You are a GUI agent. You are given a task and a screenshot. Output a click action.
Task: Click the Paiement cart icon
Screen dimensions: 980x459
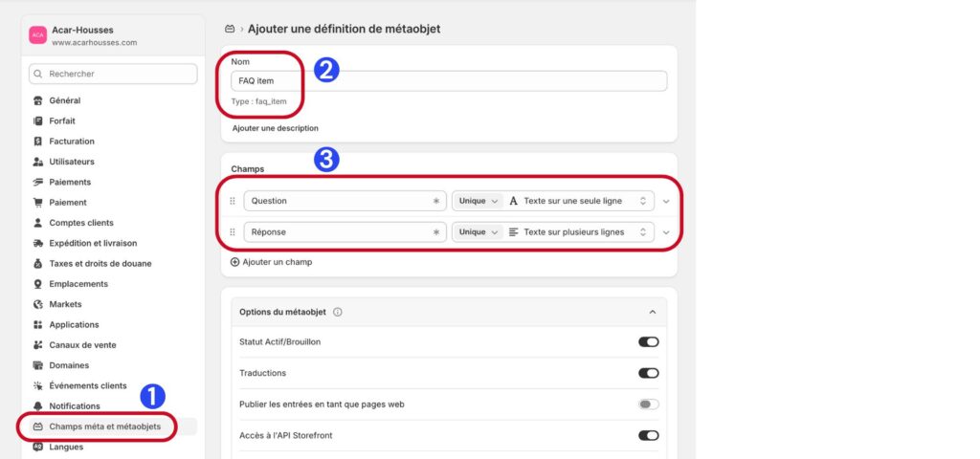coord(37,203)
